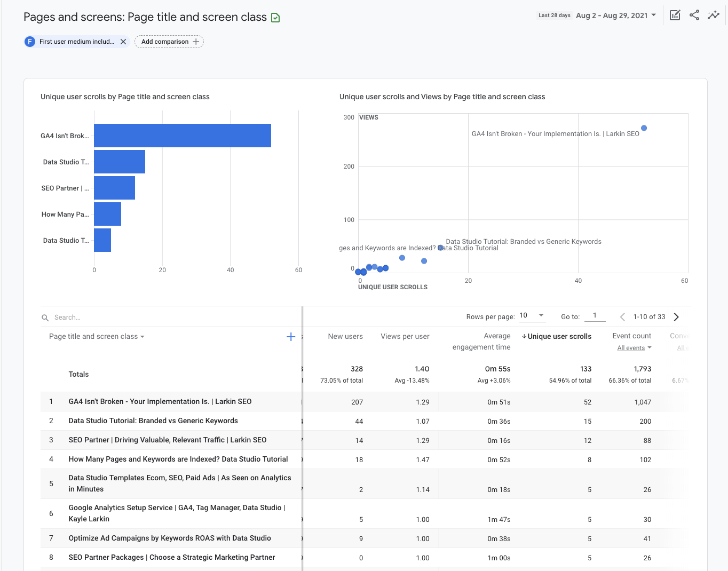Open the customize report icon
The height and width of the screenshot is (571, 728).
pos(675,15)
